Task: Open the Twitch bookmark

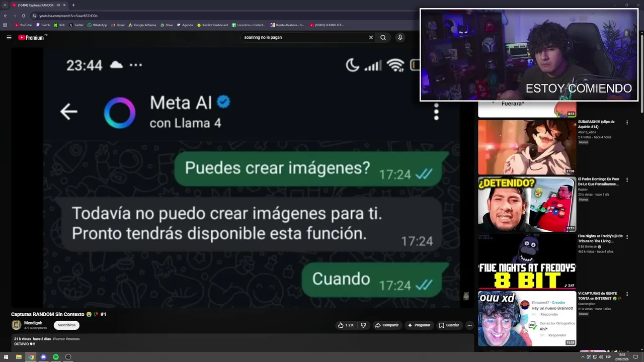Action: click(43, 25)
